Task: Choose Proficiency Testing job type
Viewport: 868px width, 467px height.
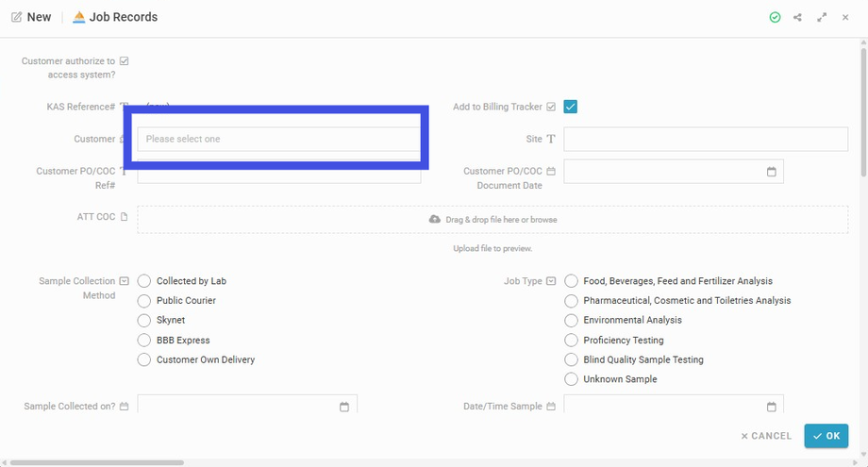Action: (x=571, y=340)
